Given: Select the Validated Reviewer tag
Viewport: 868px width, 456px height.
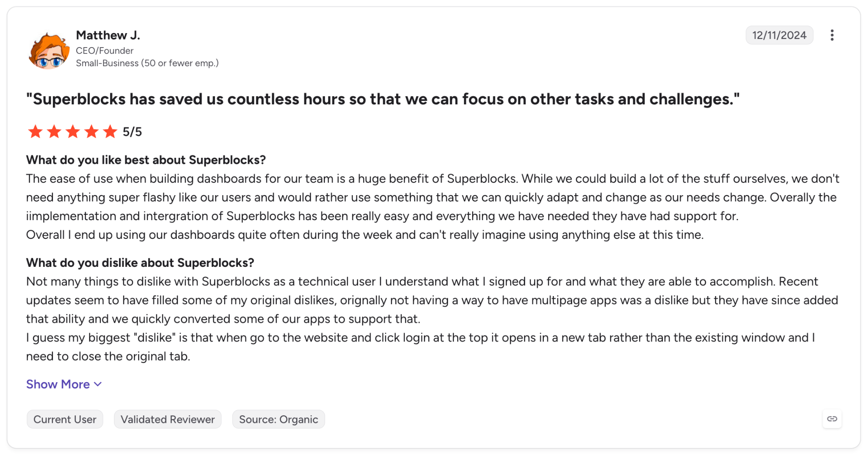Looking at the screenshot, I should coord(168,419).
